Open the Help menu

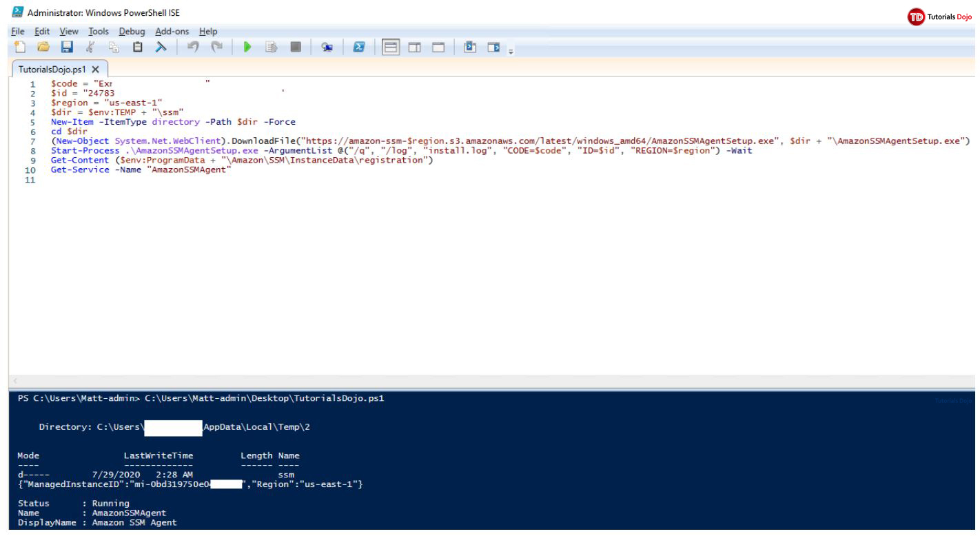click(208, 32)
